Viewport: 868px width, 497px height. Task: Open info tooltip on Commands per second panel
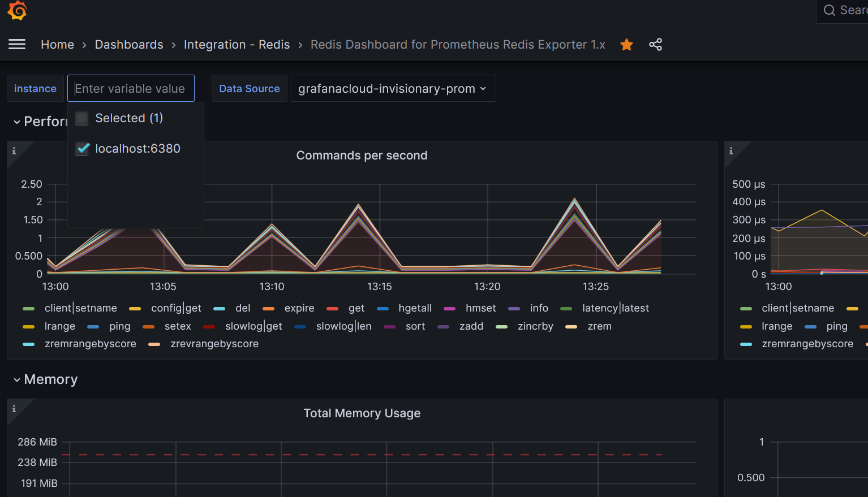click(x=14, y=150)
